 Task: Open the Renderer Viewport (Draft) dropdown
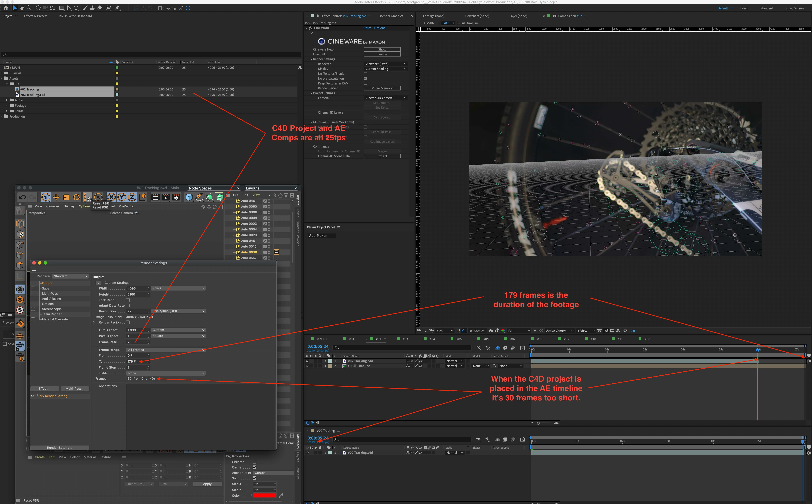click(385, 64)
